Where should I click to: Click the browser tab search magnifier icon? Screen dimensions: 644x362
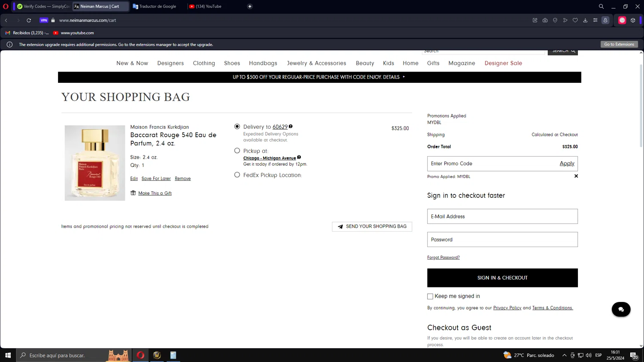[x=601, y=6]
